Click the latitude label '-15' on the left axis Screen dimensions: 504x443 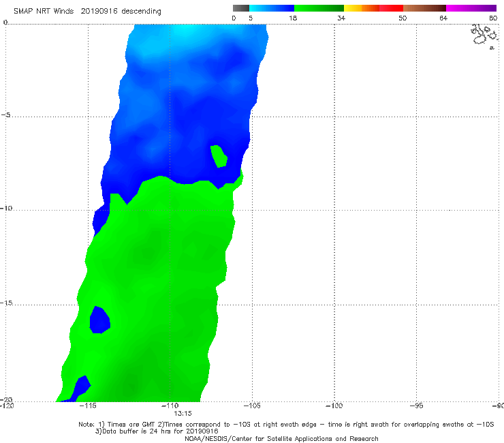[6, 303]
